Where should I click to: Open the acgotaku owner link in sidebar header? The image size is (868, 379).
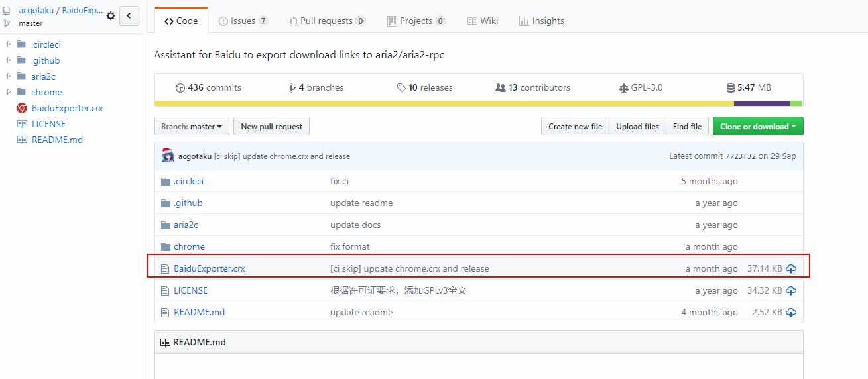click(36, 11)
